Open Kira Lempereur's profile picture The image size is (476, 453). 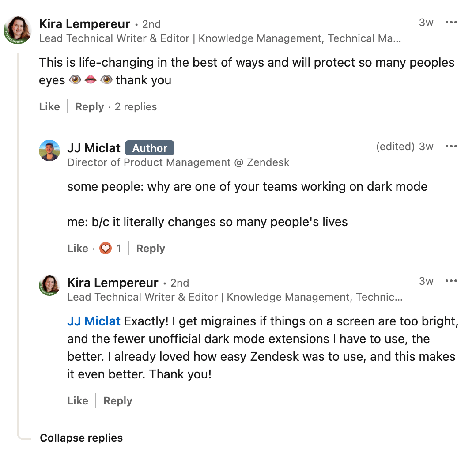(18, 30)
